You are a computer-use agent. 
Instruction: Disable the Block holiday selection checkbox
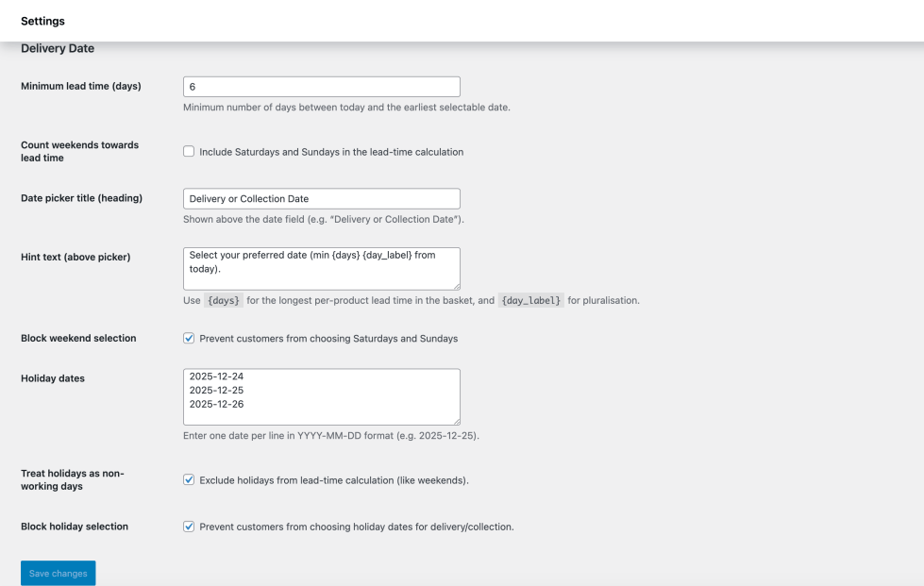pyautogui.click(x=189, y=527)
